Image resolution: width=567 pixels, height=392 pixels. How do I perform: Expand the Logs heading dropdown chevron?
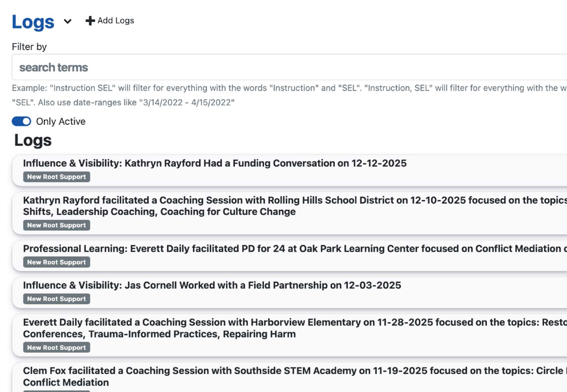(68, 22)
